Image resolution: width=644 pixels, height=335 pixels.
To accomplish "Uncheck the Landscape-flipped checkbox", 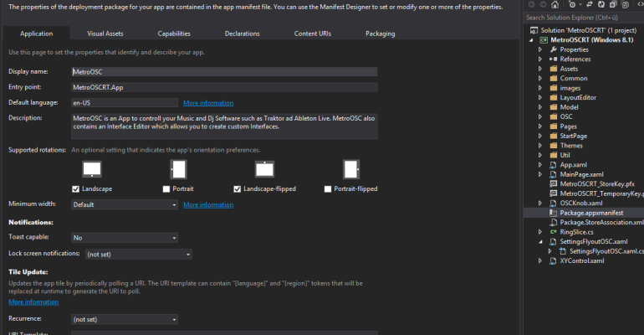I will click(x=238, y=189).
